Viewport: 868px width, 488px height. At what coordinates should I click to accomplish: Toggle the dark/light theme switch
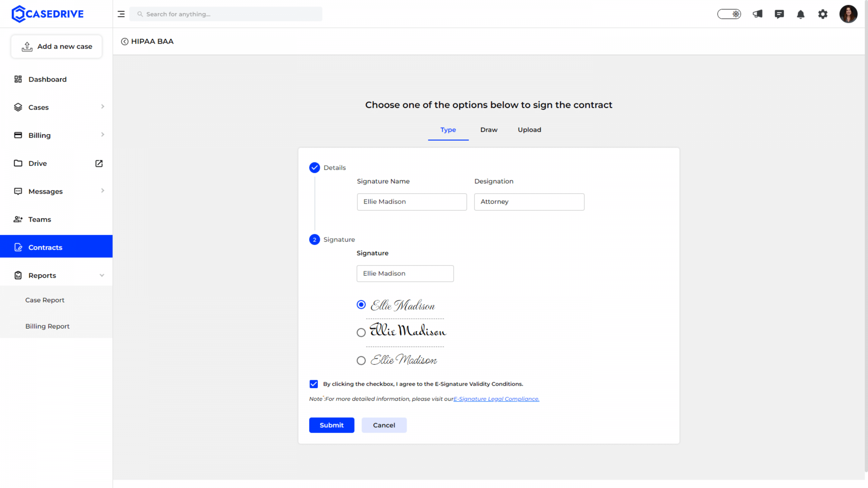(x=729, y=14)
